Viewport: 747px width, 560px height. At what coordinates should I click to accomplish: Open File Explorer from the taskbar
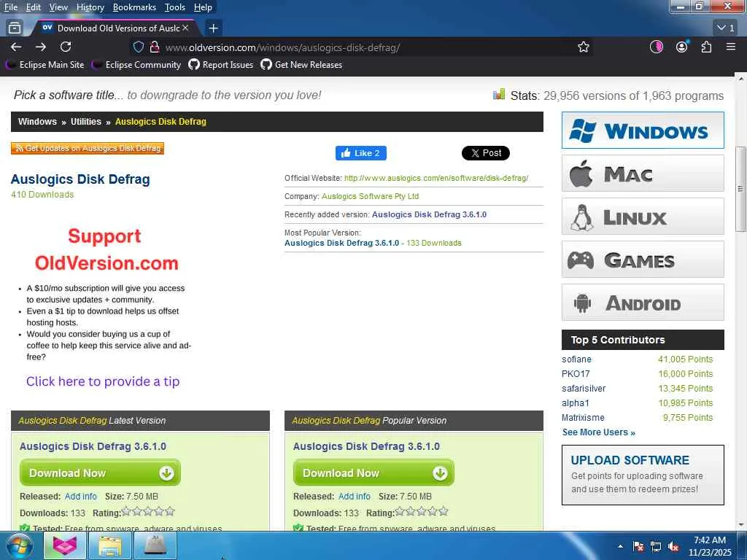[x=110, y=545]
